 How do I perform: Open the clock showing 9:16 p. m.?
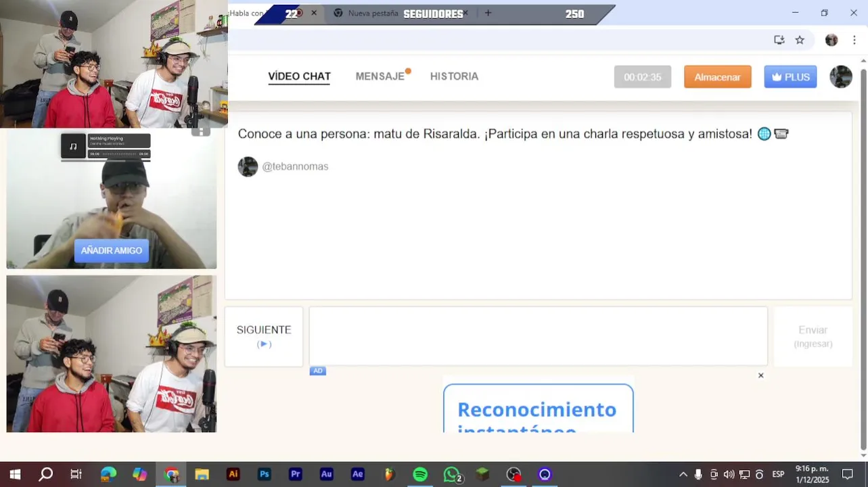(x=812, y=474)
